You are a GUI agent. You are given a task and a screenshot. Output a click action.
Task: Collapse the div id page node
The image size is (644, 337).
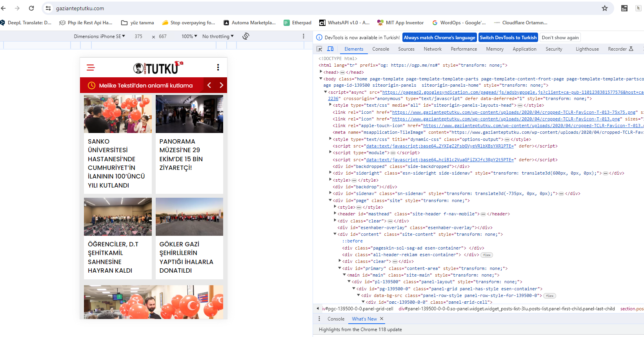tap(330, 200)
